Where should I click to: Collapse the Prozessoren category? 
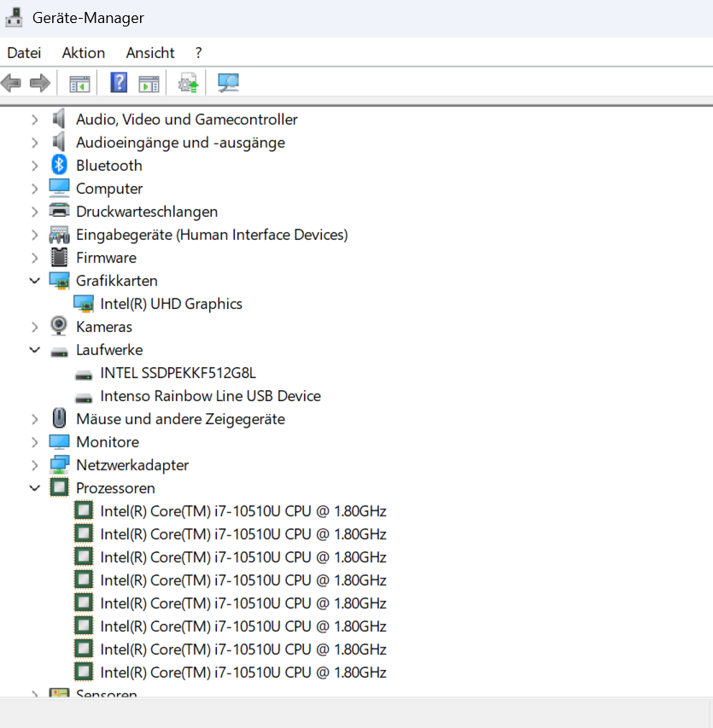point(35,488)
